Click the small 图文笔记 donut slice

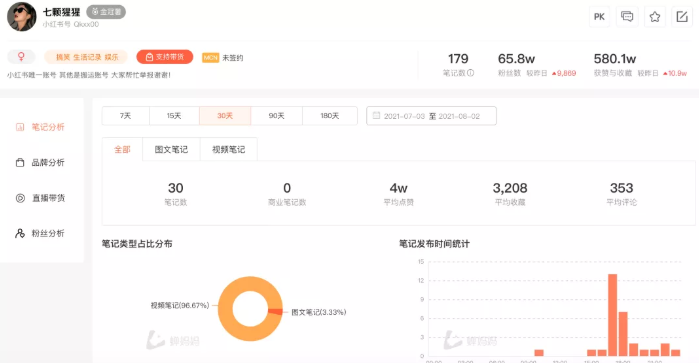[275, 312]
